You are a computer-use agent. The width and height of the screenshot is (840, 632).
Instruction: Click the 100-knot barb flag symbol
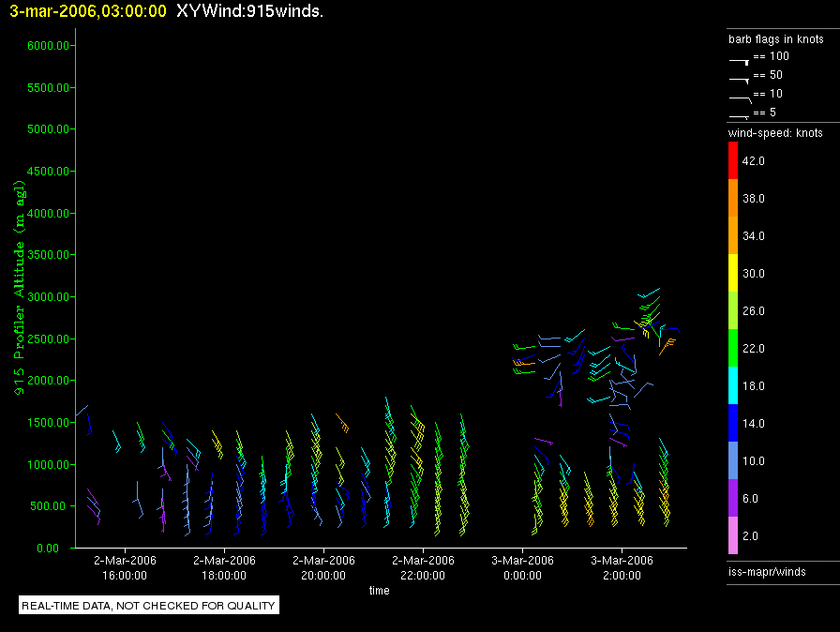coord(740,59)
